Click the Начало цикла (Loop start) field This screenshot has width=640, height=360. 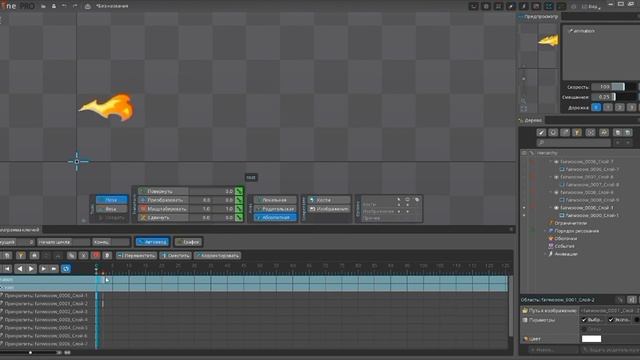(63, 242)
